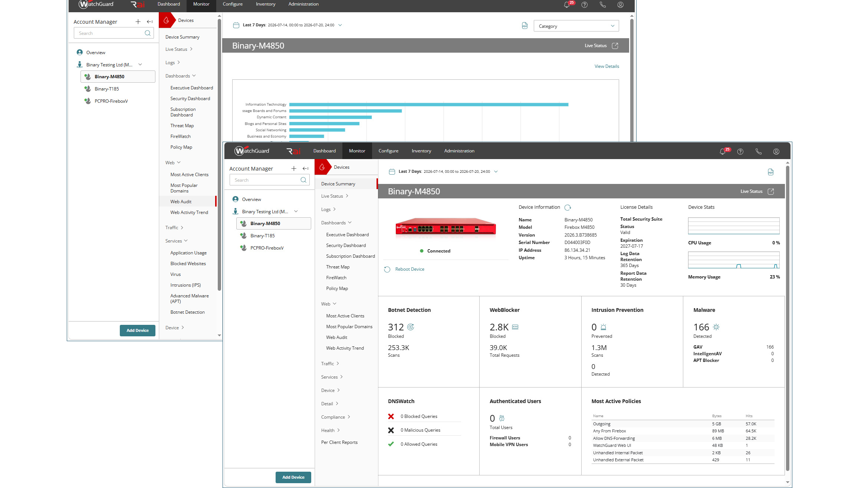Click Devices flame icon in back window

pos(166,20)
